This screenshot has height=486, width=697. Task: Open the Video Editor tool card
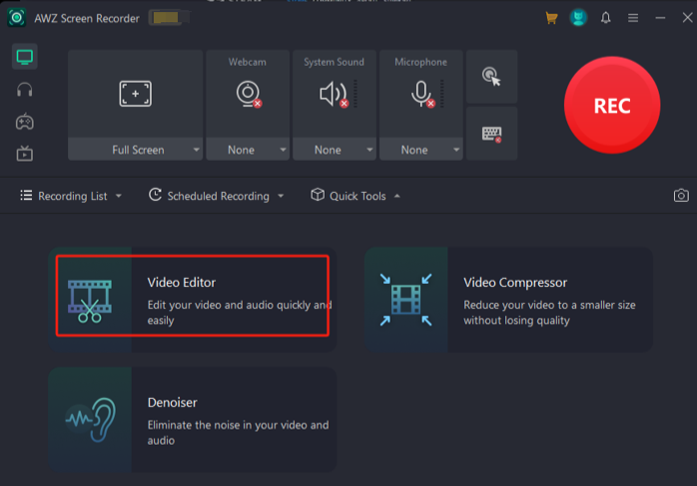[x=192, y=300]
